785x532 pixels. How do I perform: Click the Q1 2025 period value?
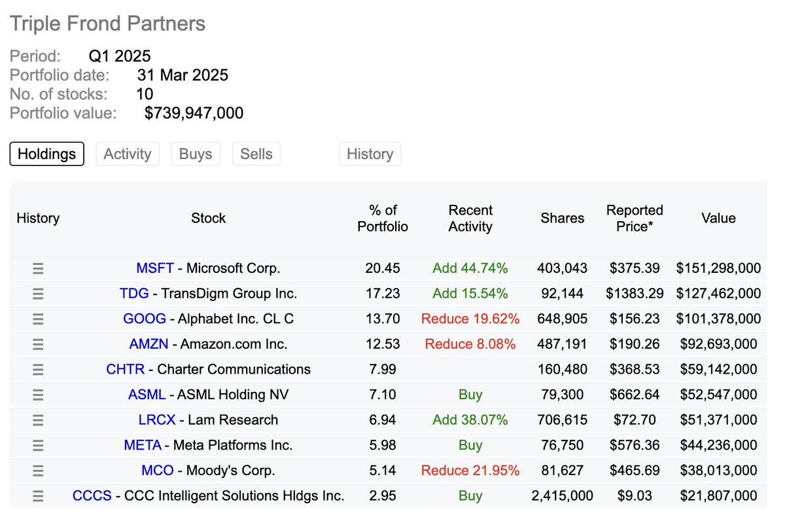click(x=120, y=56)
